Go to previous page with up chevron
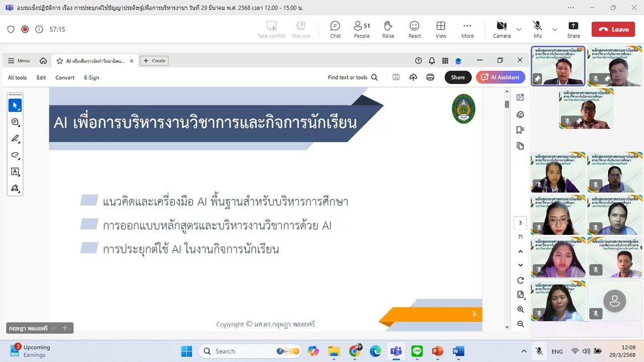Image resolution: width=644 pixels, height=362 pixels. pyautogui.click(x=520, y=251)
